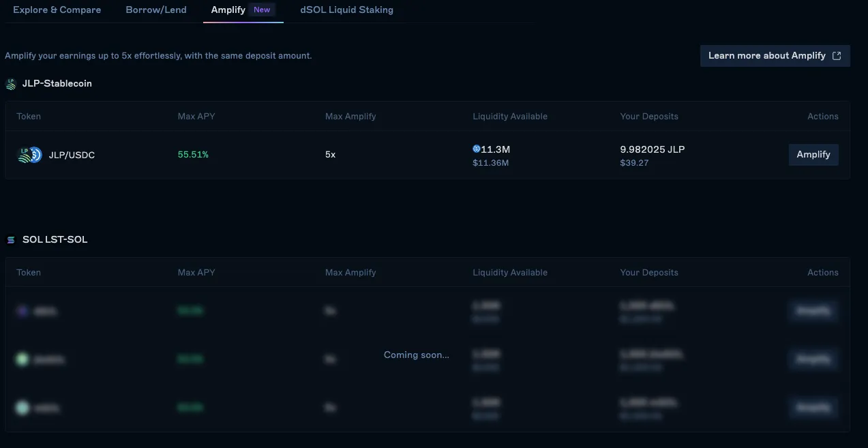This screenshot has height=448, width=868.
Task: Open the dSOL Liquid Staking tab
Action: coord(346,10)
